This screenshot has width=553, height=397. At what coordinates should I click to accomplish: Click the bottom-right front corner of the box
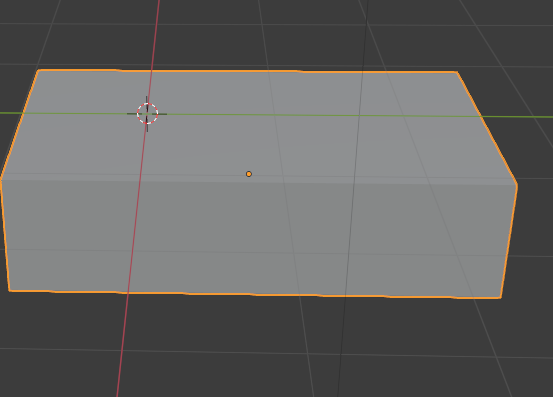click(x=500, y=298)
